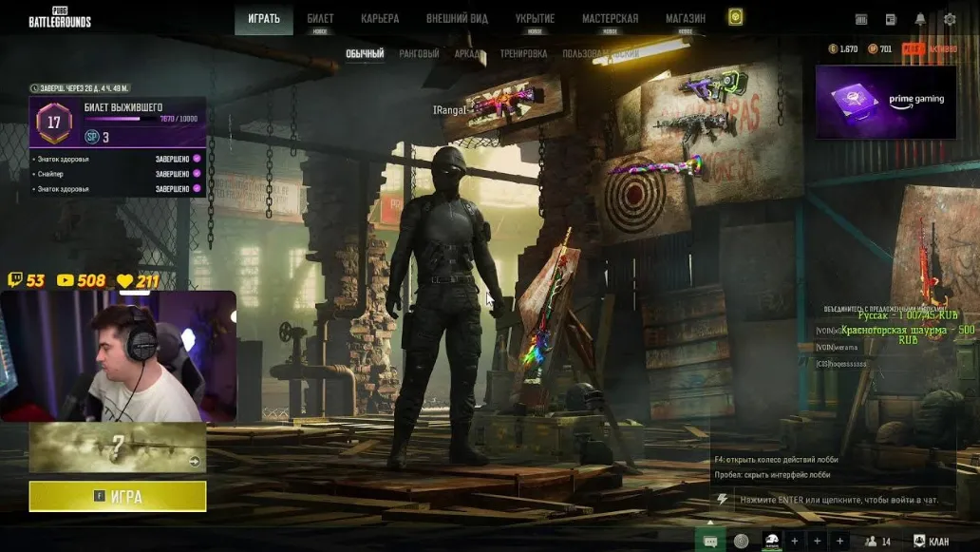
Task: Open the Prime Gaming banner
Action: tap(886, 102)
